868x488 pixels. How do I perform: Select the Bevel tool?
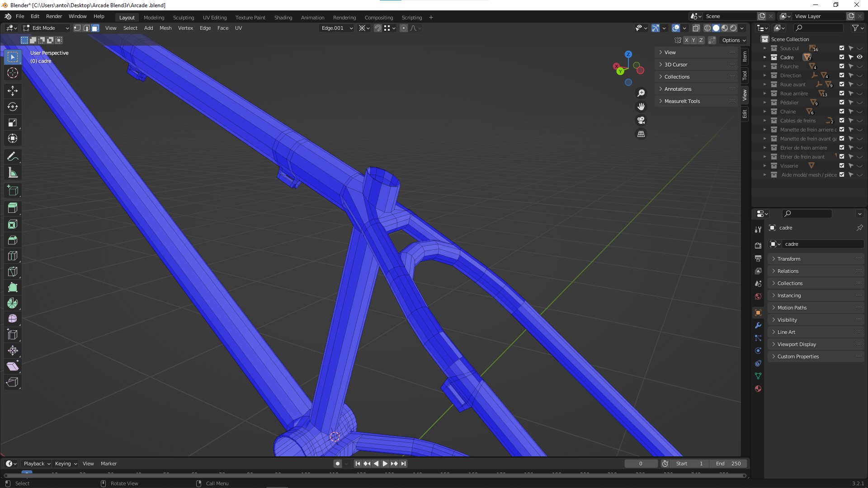click(x=13, y=240)
